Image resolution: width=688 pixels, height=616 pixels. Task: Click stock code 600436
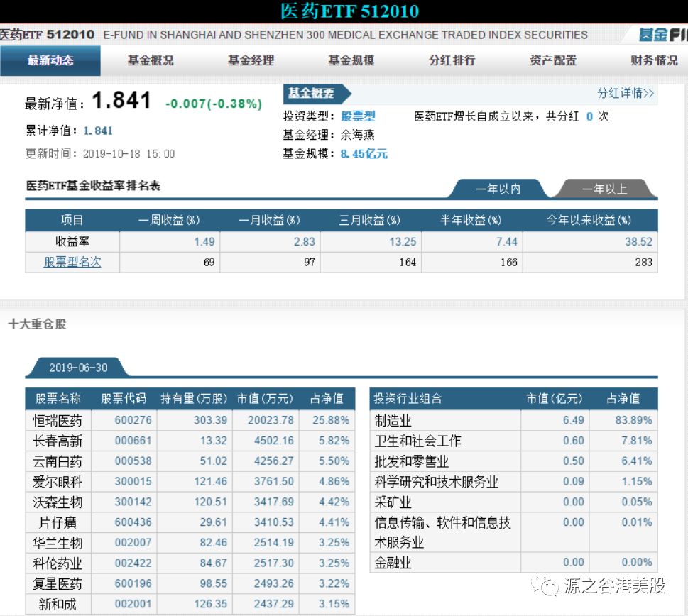tap(133, 522)
